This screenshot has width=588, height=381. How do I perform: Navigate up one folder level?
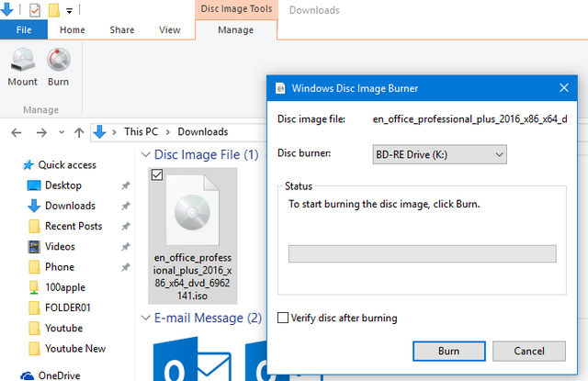click(79, 132)
